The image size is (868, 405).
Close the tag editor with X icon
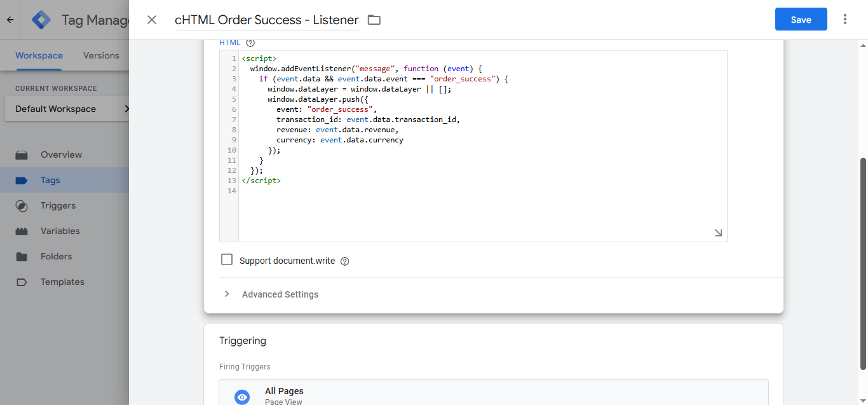pyautogui.click(x=152, y=20)
